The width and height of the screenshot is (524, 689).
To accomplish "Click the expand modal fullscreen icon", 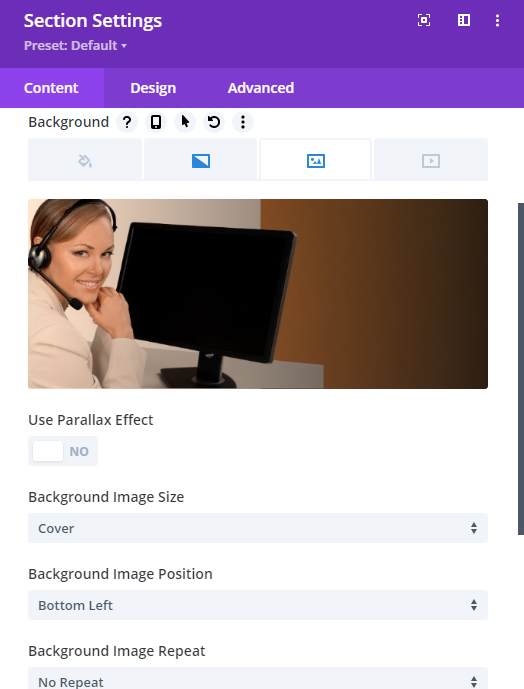I will point(424,20).
